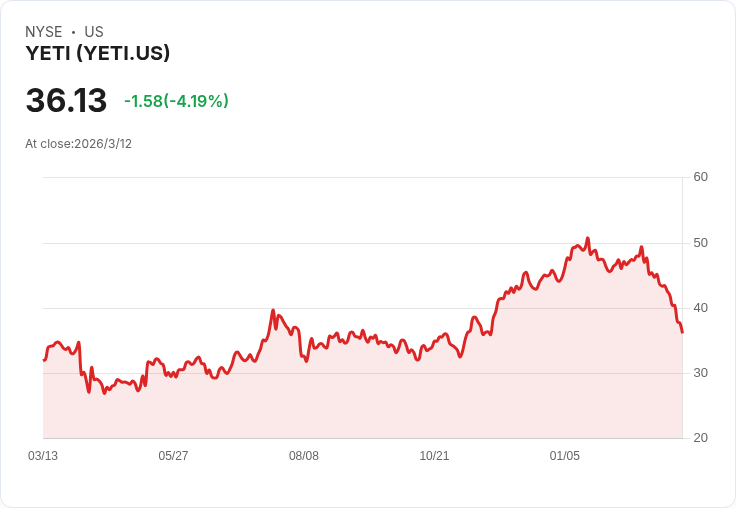Click the 60 y-axis label
The width and height of the screenshot is (736, 508).
pos(700,177)
